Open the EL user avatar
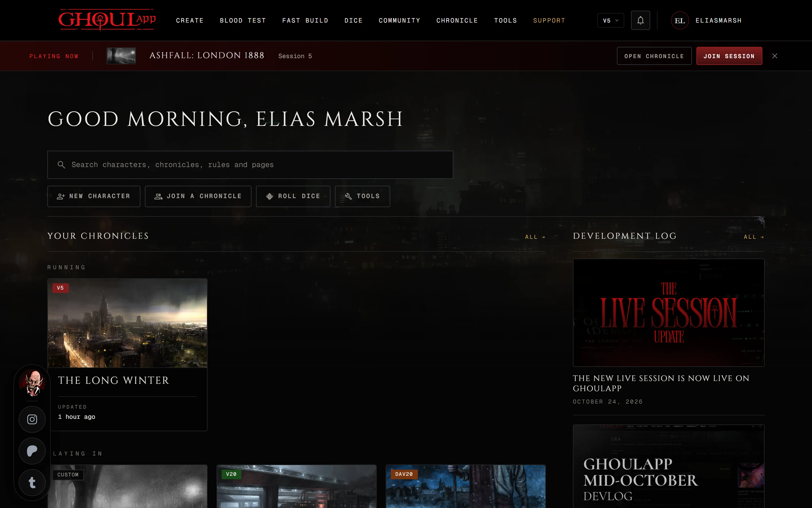Viewport: 812px width, 508px height. click(680, 21)
